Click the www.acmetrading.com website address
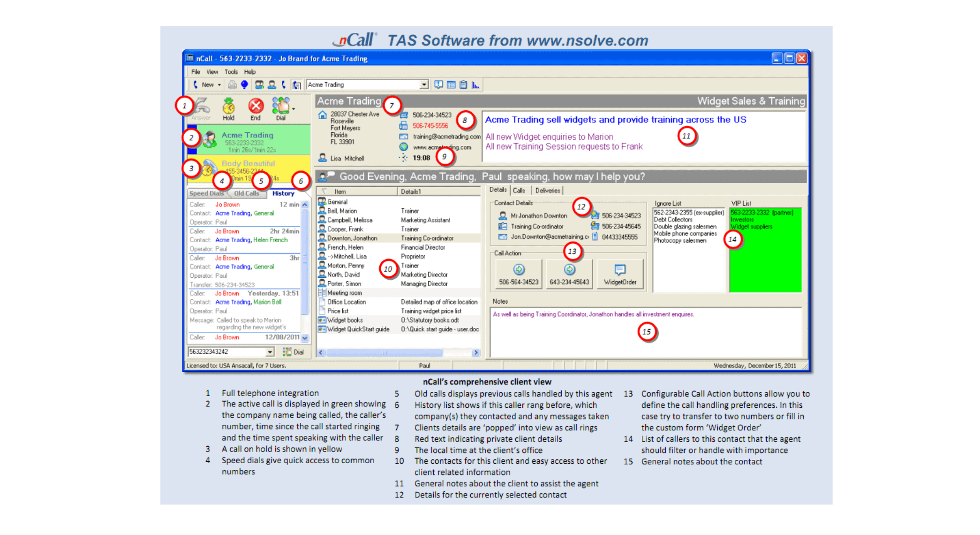Image resolution: width=980 pixels, height=535 pixels. pyautogui.click(x=442, y=147)
